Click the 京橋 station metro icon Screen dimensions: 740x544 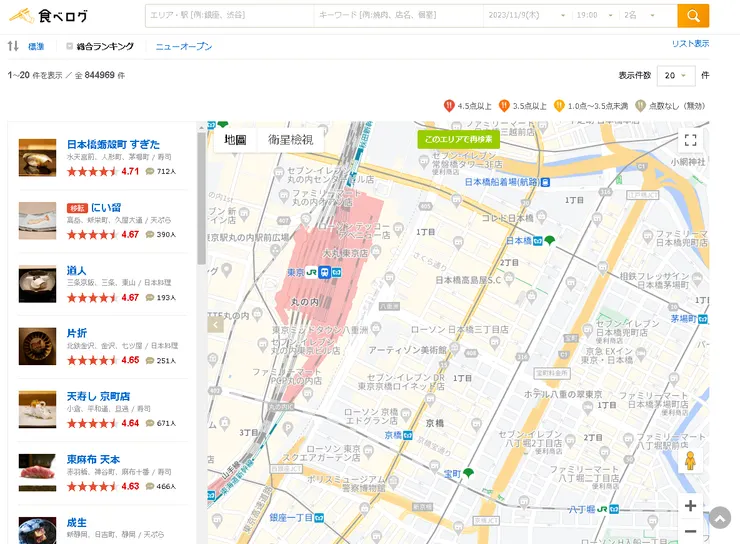coord(408,435)
